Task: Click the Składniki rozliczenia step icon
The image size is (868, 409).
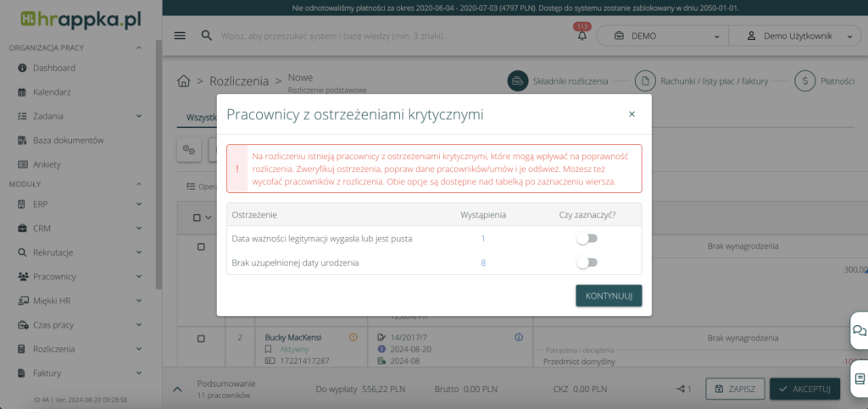Action: pos(518,81)
